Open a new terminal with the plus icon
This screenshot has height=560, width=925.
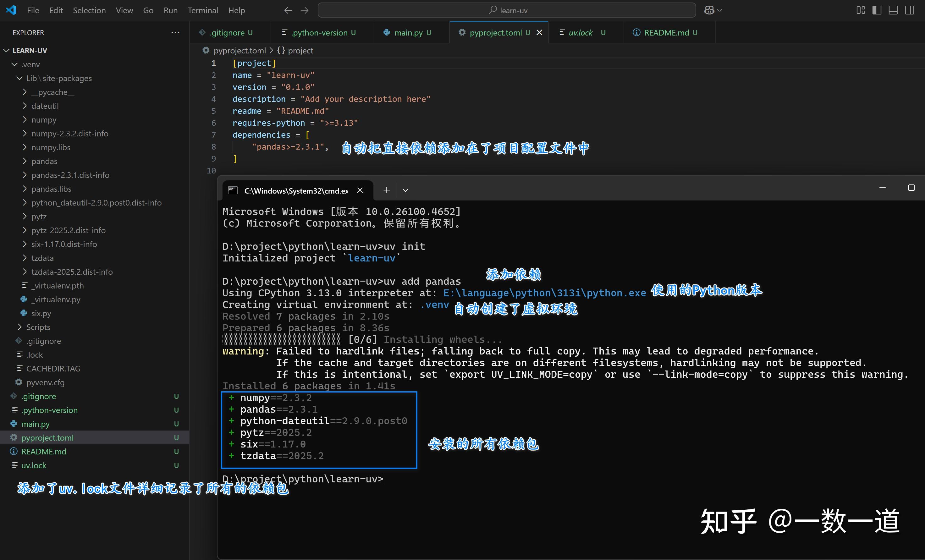[x=386, y=190]
